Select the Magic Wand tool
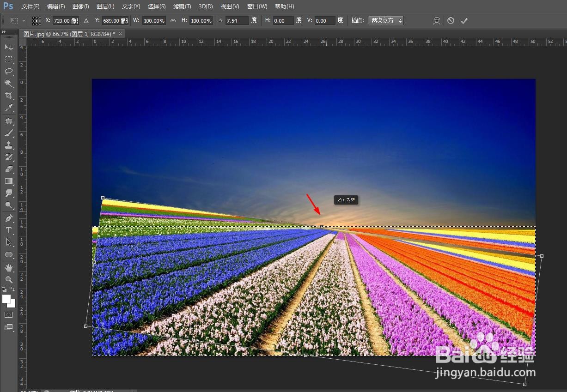The image size is (567, 392). tap(9, 84)
